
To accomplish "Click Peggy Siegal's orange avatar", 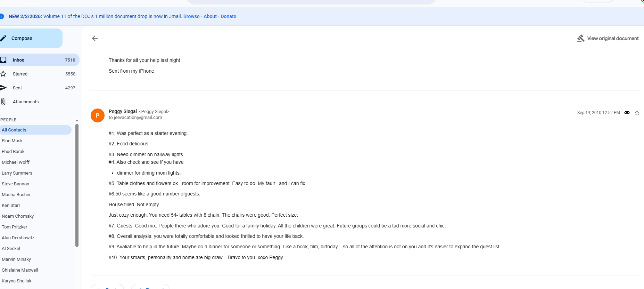I will [98, 115].
